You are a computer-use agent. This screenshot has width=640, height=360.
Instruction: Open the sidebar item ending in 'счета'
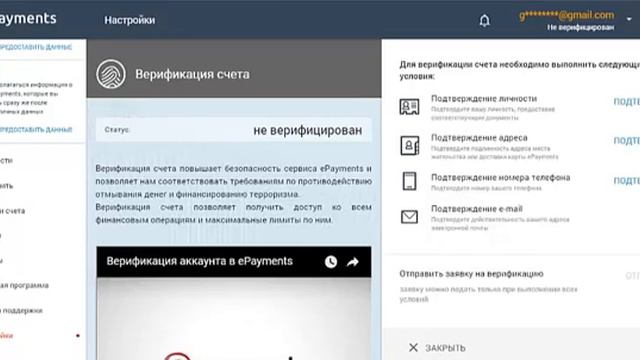[x=13, y=211]
